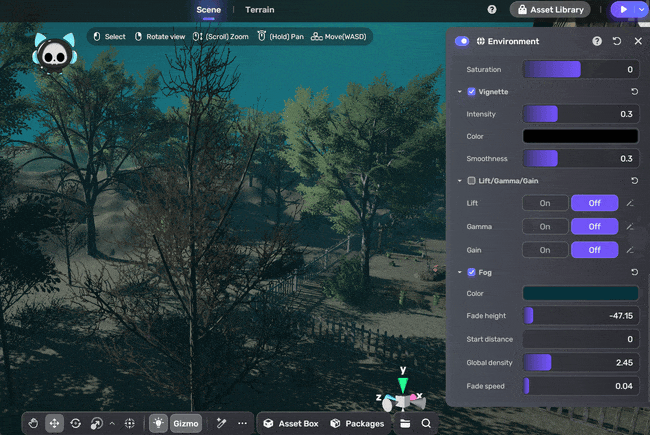650x435 pixels.
Task: Click the Environment panel help icon
Action: coord(597,41)
